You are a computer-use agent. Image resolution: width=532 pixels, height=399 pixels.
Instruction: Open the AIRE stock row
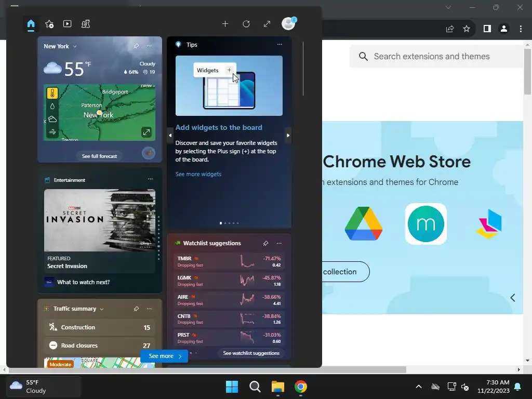[229, 300]
